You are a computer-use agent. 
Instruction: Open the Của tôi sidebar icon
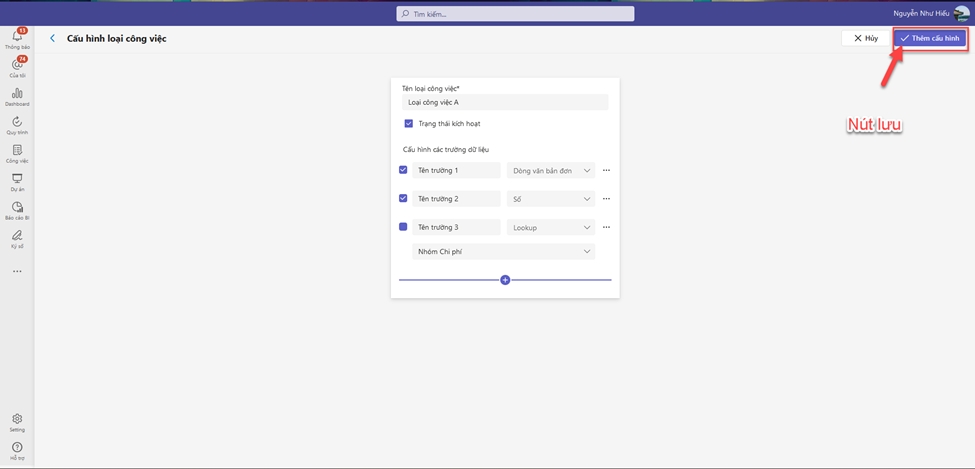(x=17, y=66)
